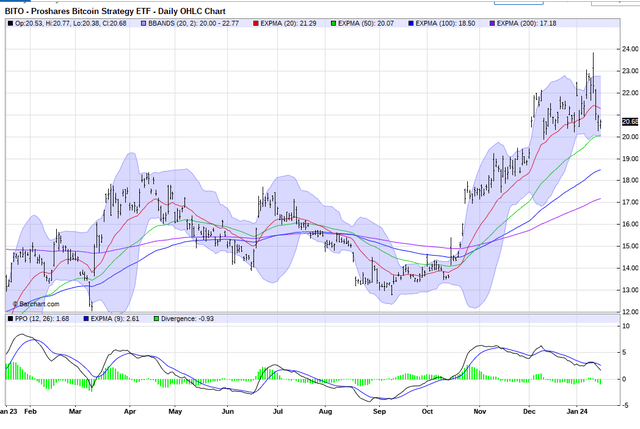Click the green EXPMA (50) legend color swatch
The width and height of the screenshot is (640, 429).
coord(333,24)
